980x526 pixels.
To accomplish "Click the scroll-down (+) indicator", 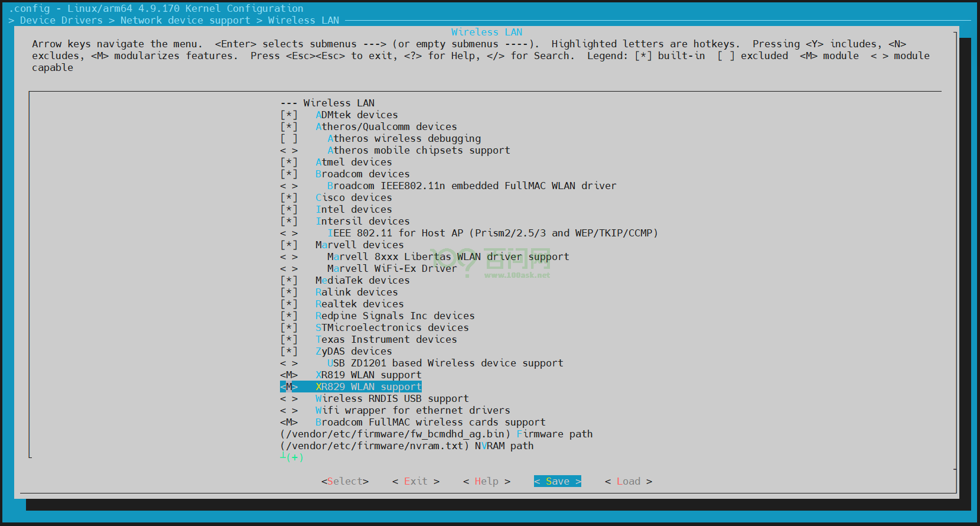I will pyautogui.click(x=294, y=457).
